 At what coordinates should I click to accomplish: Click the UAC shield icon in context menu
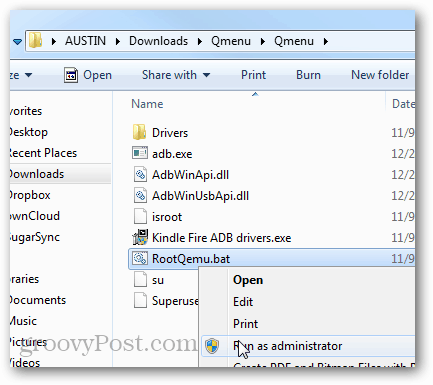(212, 346)
